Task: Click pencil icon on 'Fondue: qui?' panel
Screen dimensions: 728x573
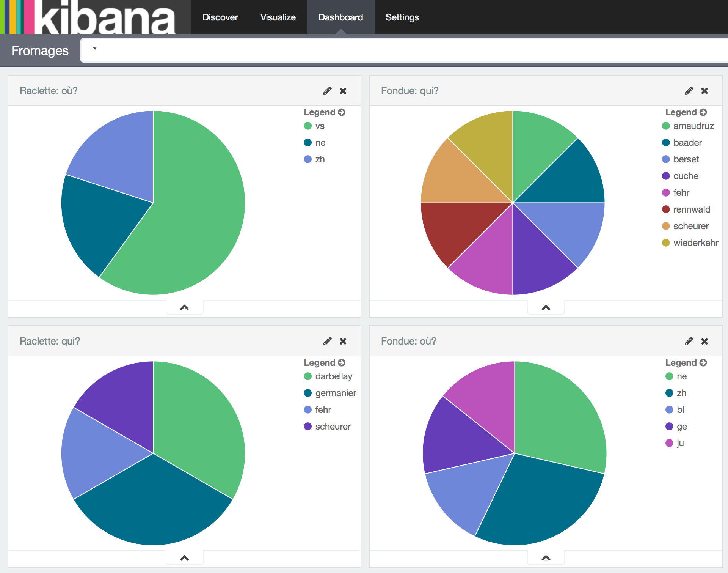Action: [x=689, y=91]
